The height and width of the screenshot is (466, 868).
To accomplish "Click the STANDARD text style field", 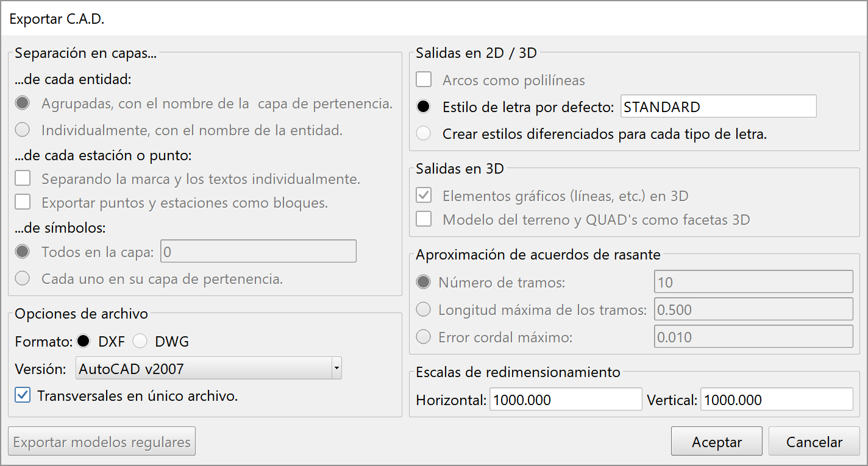I will pos(717,106).
